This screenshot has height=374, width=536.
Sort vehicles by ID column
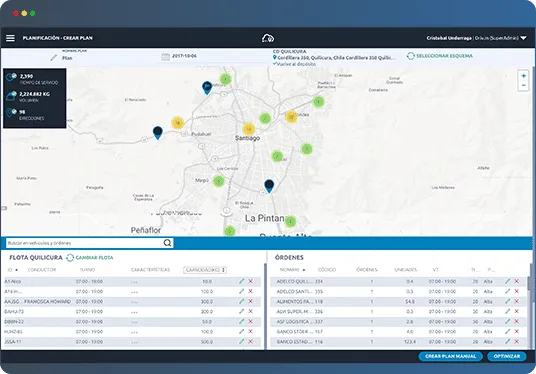click(12, 270)
